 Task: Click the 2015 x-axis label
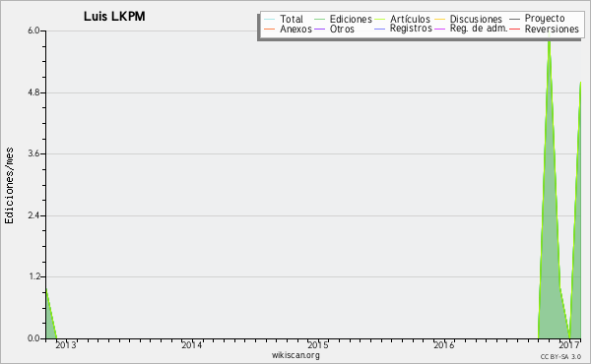point(318,345)
